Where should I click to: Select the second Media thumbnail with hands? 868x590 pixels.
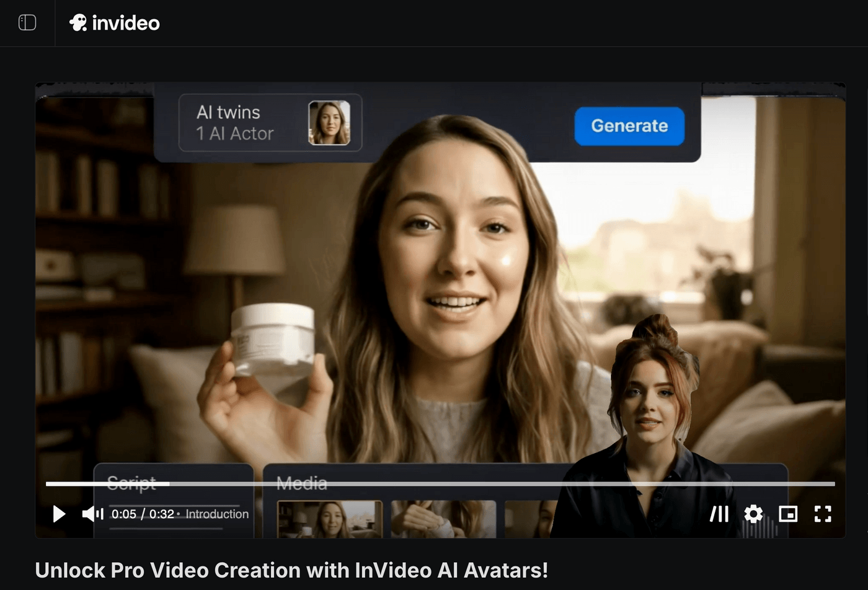(443, 519)
